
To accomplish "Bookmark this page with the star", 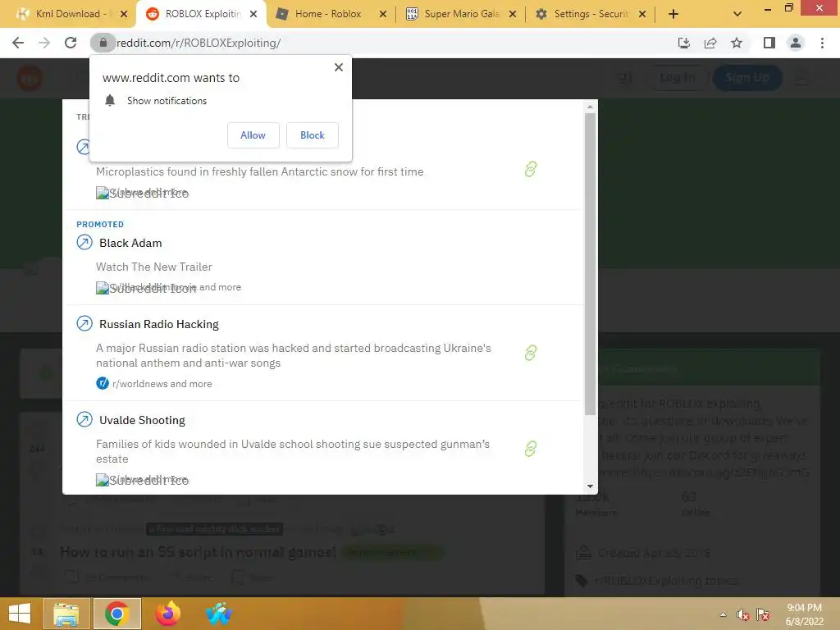I will pyautogui.click(x=737, y=43).
